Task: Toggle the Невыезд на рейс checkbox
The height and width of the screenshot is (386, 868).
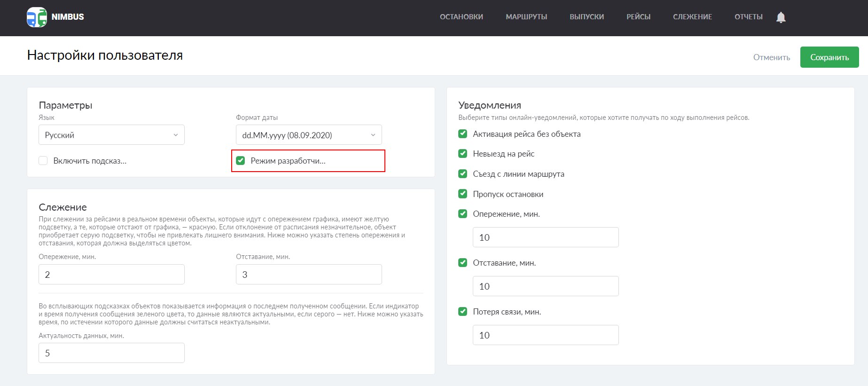Action: [x=463, y=154]
